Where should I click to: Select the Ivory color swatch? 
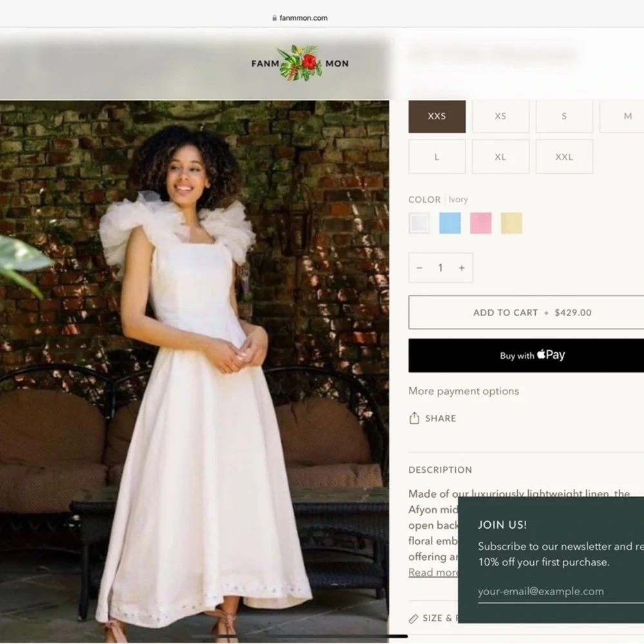click(x=419, y=223)
